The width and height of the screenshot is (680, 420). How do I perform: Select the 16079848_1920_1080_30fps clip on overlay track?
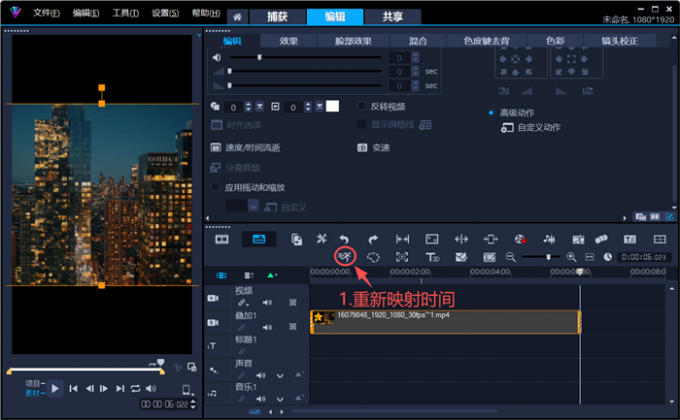click(x=445, y=322)
